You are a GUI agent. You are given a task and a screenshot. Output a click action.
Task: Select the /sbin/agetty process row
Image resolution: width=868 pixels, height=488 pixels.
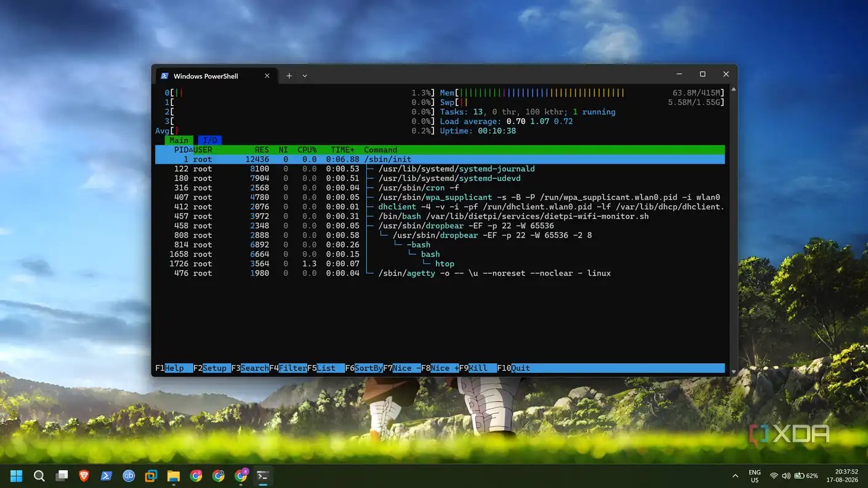tap(440, 273)
